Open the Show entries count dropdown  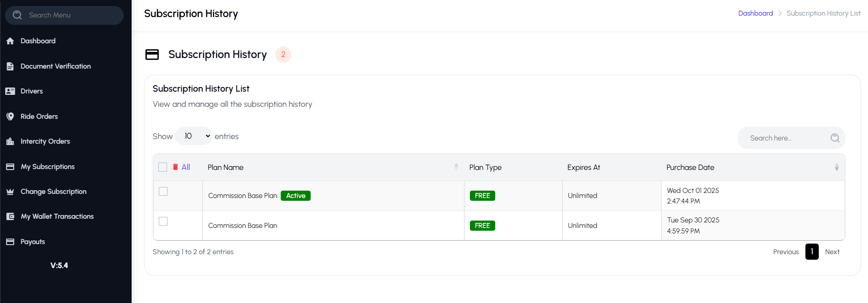pos(194,136)
